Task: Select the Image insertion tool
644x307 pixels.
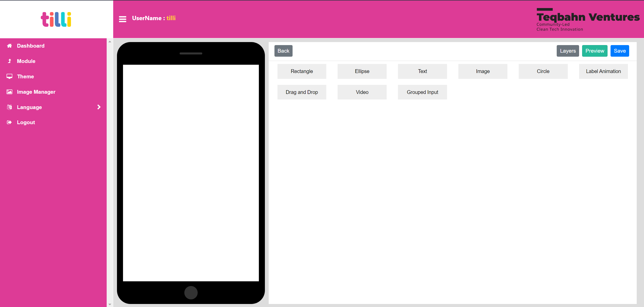Action: [482, 71]
